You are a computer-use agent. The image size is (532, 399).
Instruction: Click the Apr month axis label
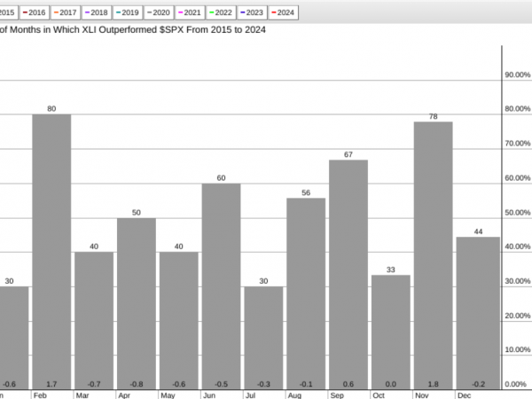(x=124, y=395)
